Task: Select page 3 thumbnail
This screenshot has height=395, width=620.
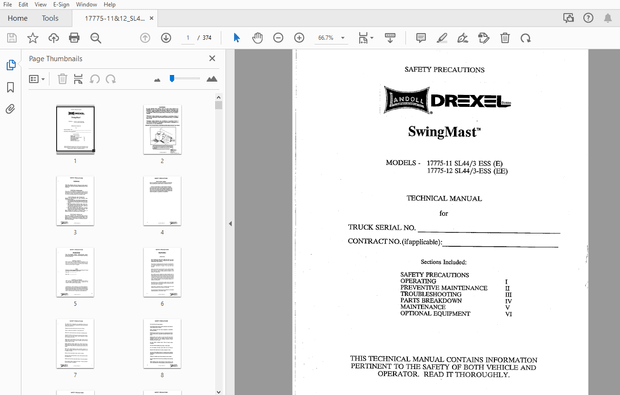Action: click(x=75, y=201)
